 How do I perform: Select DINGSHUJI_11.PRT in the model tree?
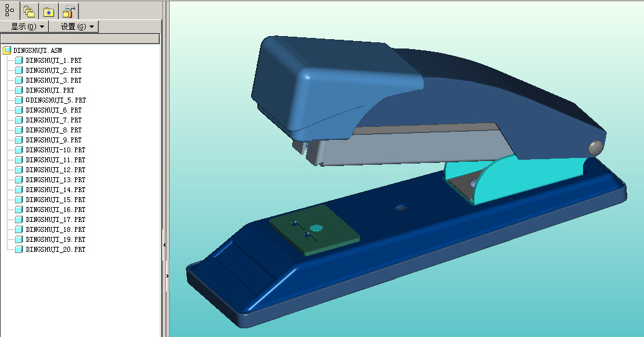[x=55, y=160]
